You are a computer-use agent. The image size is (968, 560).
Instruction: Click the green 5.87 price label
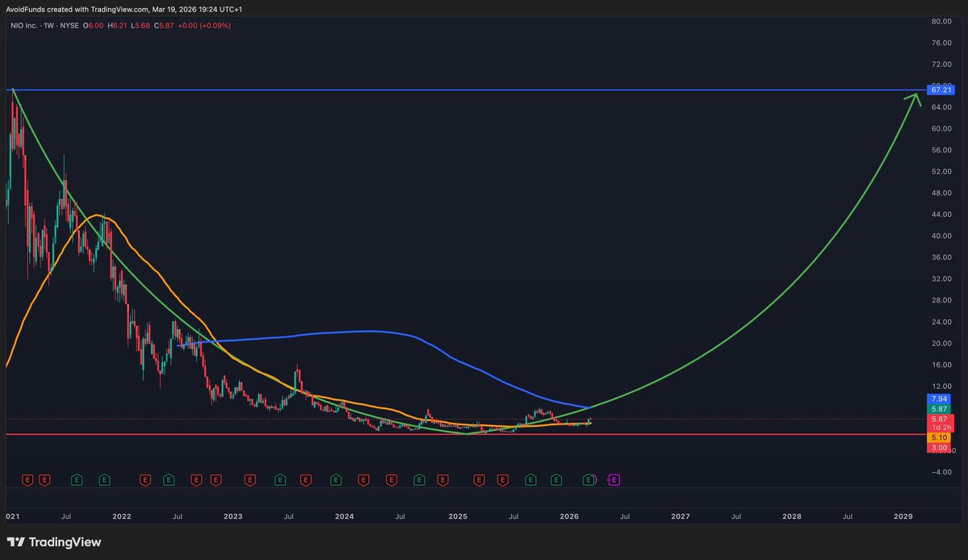(939, 409)
